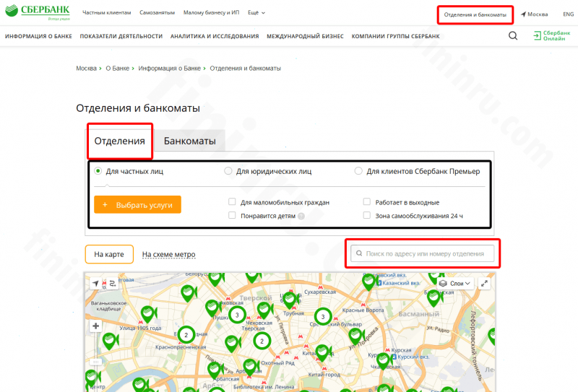Select the На карте view button
Screen dimensions: 578x392
[x=109, y=254]
